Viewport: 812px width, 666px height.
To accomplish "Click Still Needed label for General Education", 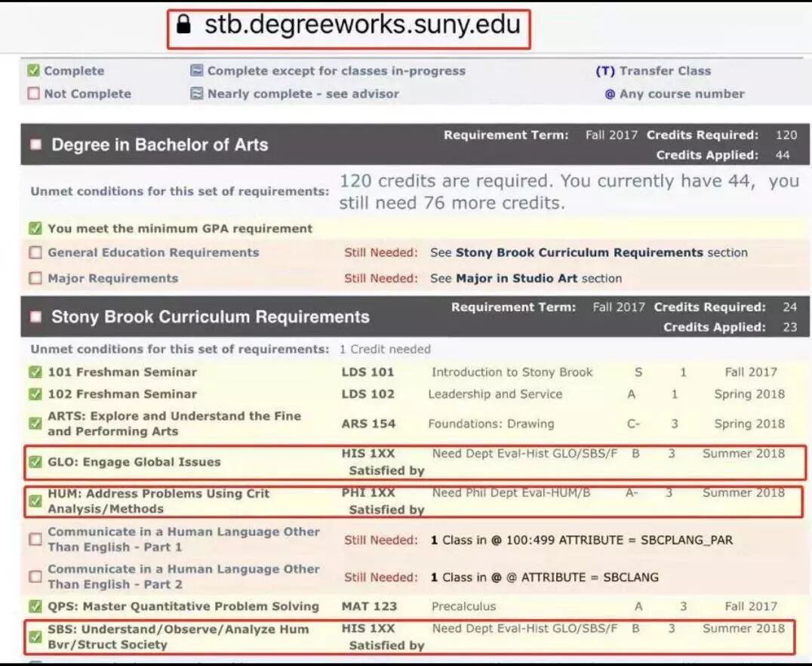I will click(380, 252).
